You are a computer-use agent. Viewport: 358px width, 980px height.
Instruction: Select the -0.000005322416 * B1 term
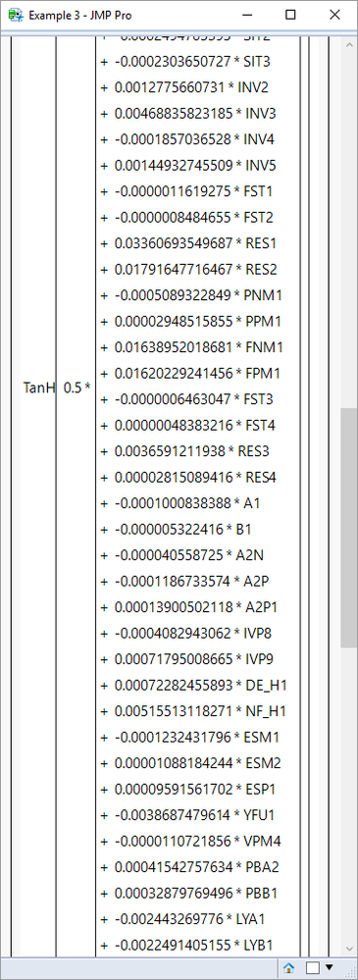pyautogui.click(x=183, y=530)
